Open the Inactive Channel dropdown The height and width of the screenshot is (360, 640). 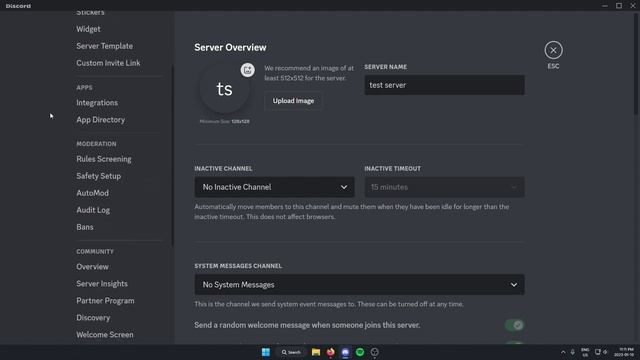click(274, 187)
